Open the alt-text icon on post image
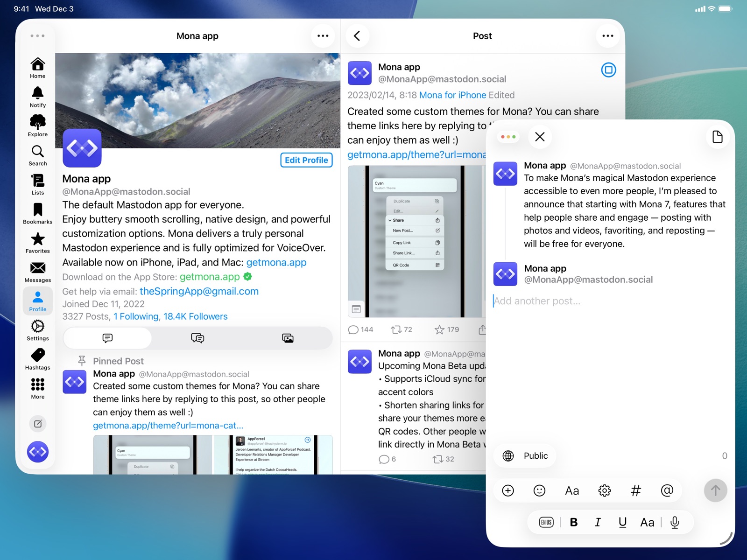 pyautogui.click(x=356, y=309)
